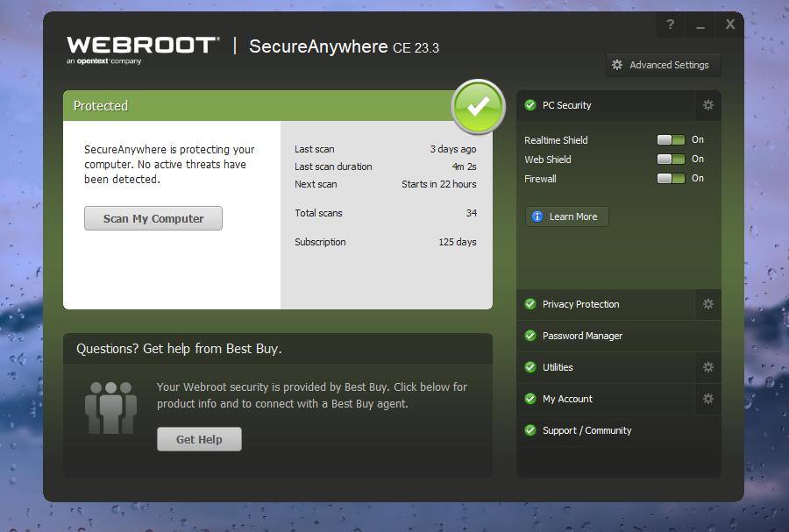Expand the Privacy Protection section
This screenshot has width=789, height=532.
tap(580, 304)
